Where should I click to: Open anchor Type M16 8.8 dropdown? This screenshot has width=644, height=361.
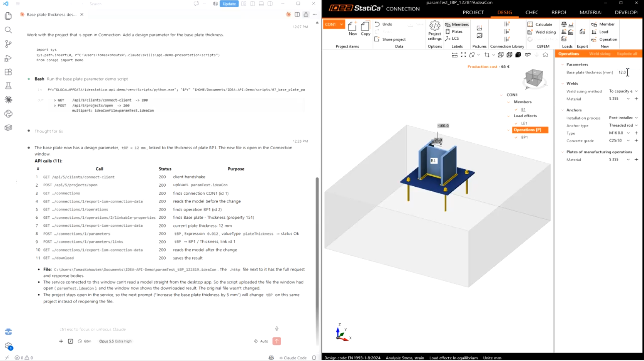628,133
